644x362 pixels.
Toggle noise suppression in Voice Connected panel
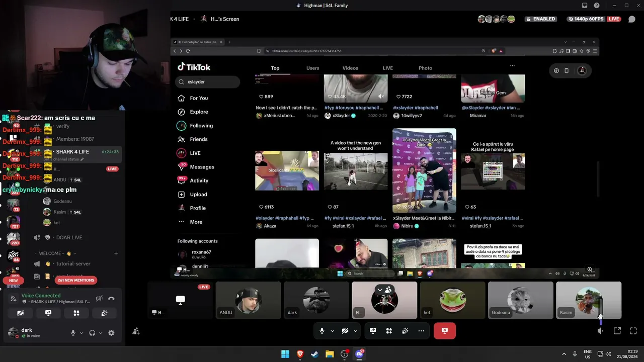(99, 299)
